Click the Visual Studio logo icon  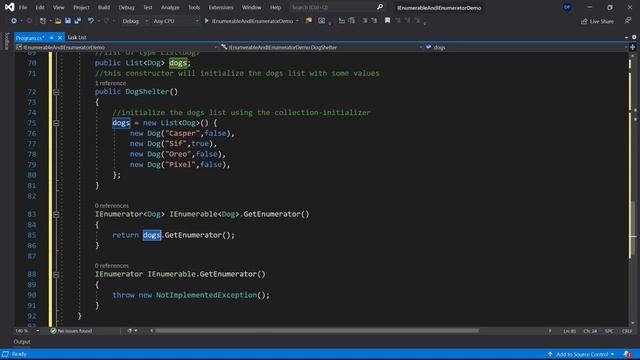click(9, 7)
